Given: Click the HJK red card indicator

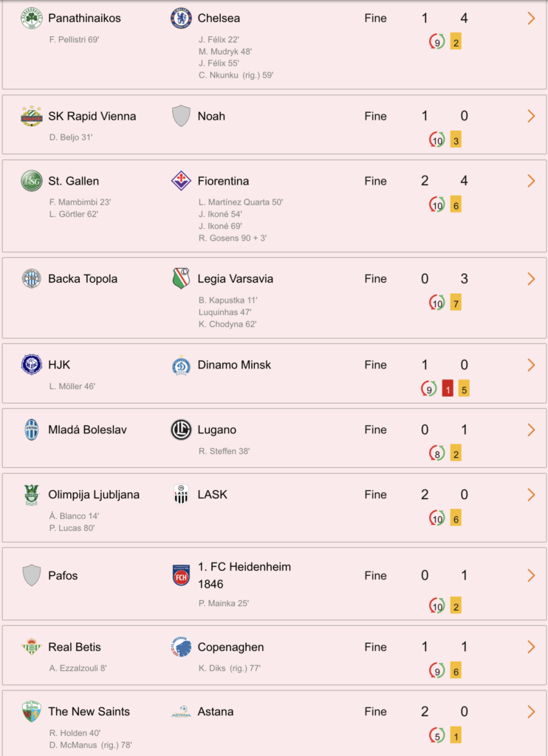Looking at the screenshot, I should (x=448, y=388).
